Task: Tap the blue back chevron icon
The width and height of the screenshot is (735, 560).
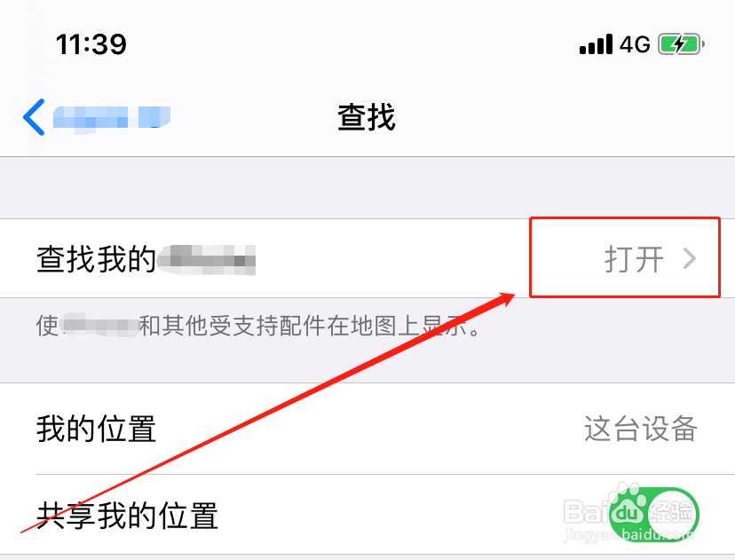Action: point(34,117)
